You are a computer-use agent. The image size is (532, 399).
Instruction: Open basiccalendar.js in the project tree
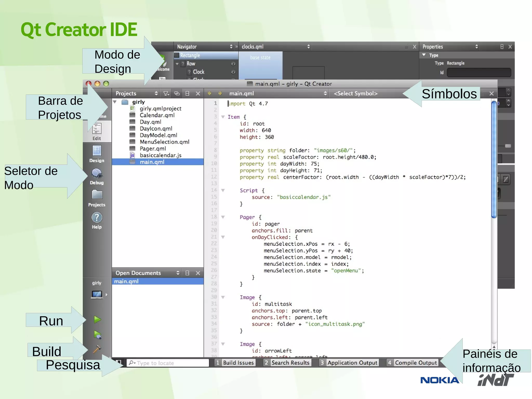tap(161, 155)
